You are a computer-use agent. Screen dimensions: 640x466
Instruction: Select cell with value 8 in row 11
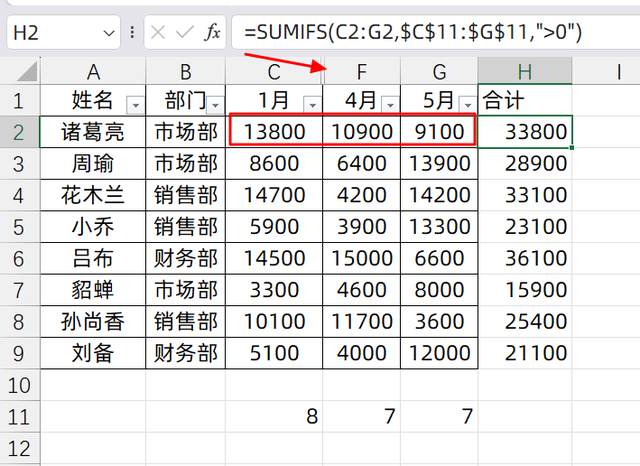click(274, 417)
